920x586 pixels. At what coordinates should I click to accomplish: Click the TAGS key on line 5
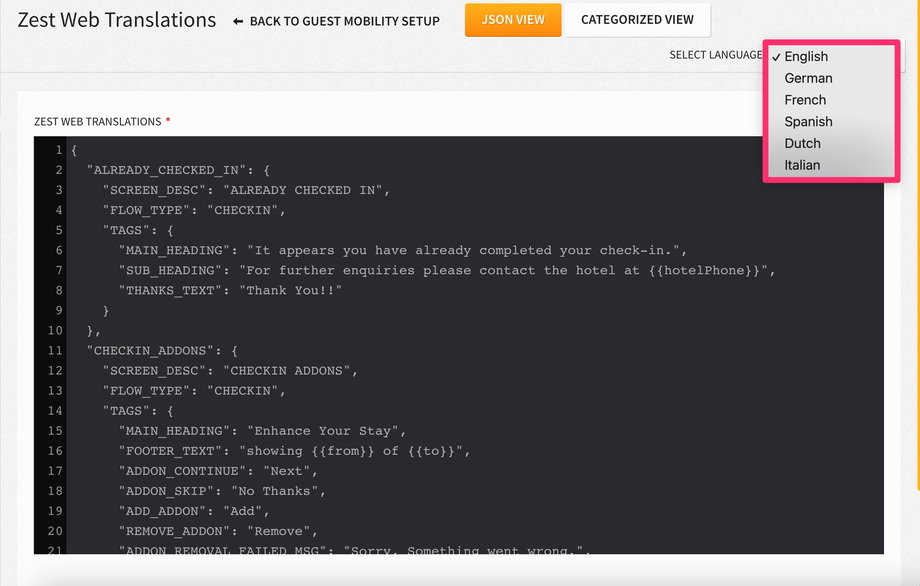(x=126, y=231)
